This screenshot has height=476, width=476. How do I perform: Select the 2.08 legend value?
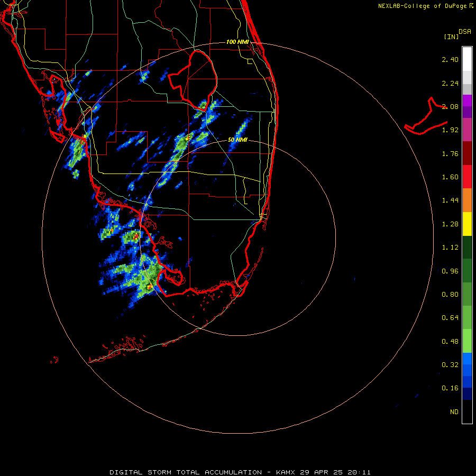450,106
